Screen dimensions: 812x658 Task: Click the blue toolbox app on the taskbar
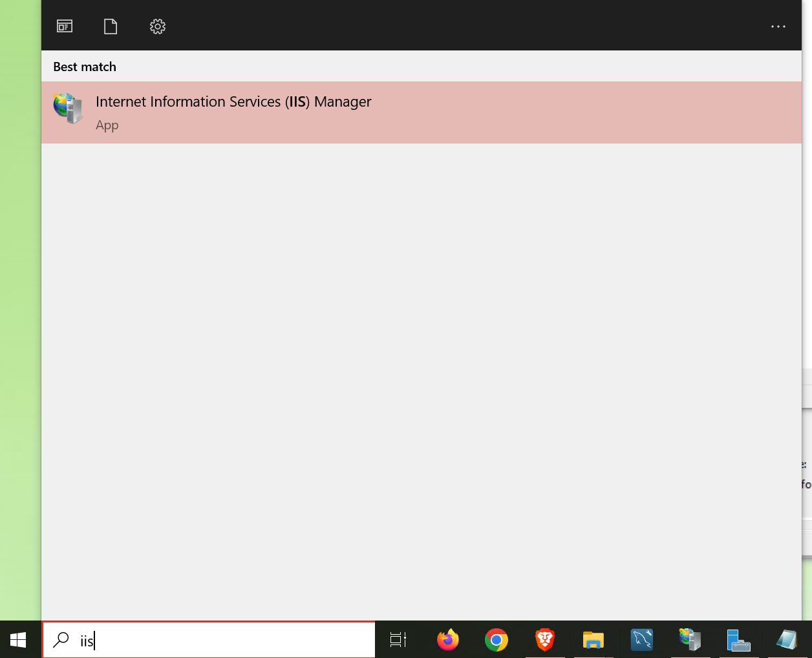pos(738,639)
